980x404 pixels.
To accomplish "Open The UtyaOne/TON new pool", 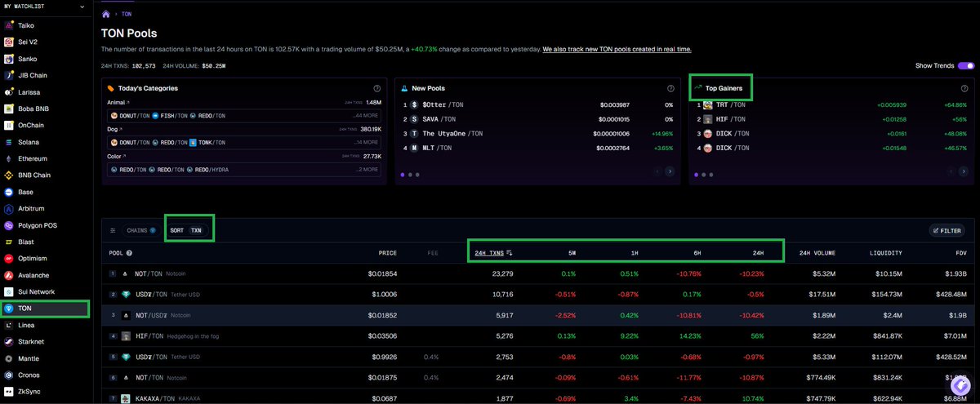I will (537, 133).
